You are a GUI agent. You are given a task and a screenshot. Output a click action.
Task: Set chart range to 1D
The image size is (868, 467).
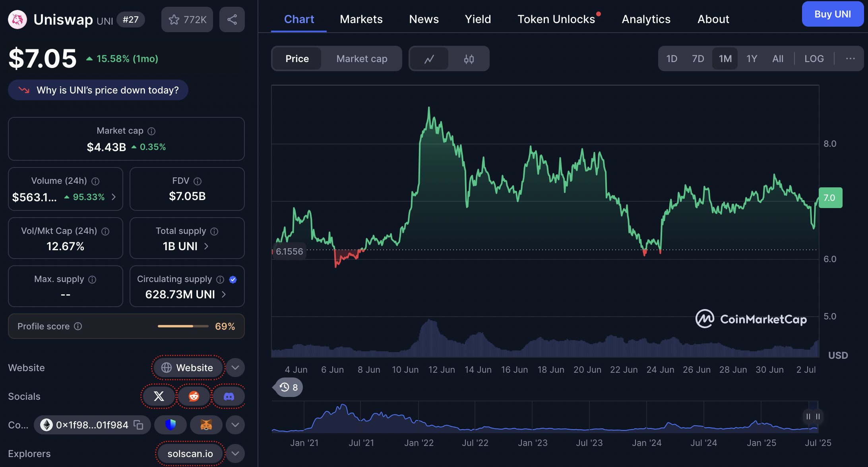coord(672,59)
